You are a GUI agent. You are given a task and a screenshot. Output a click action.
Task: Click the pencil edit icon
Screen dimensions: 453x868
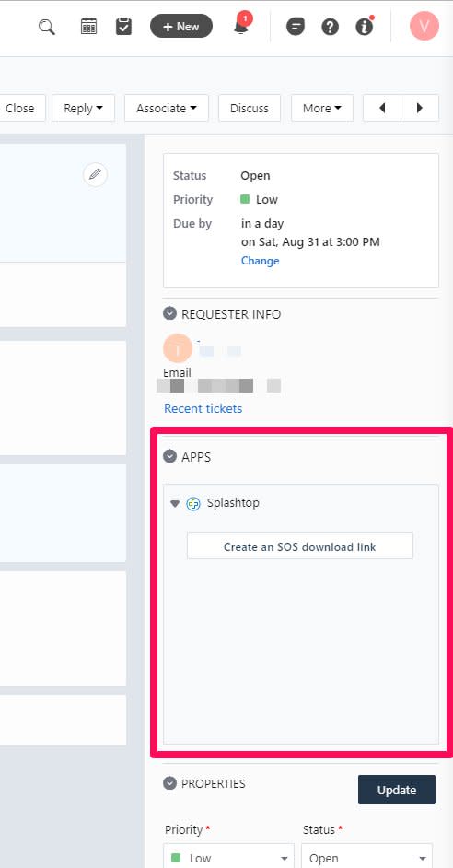coord(95,174)
